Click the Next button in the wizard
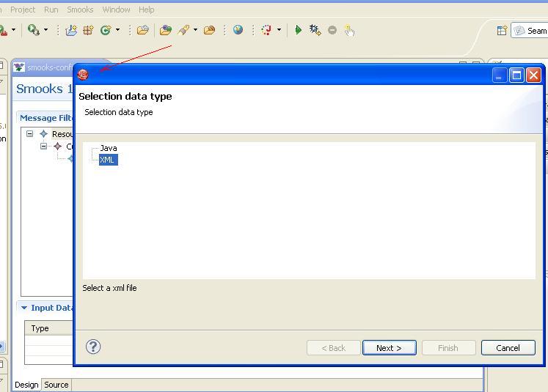 click(390, 348)
